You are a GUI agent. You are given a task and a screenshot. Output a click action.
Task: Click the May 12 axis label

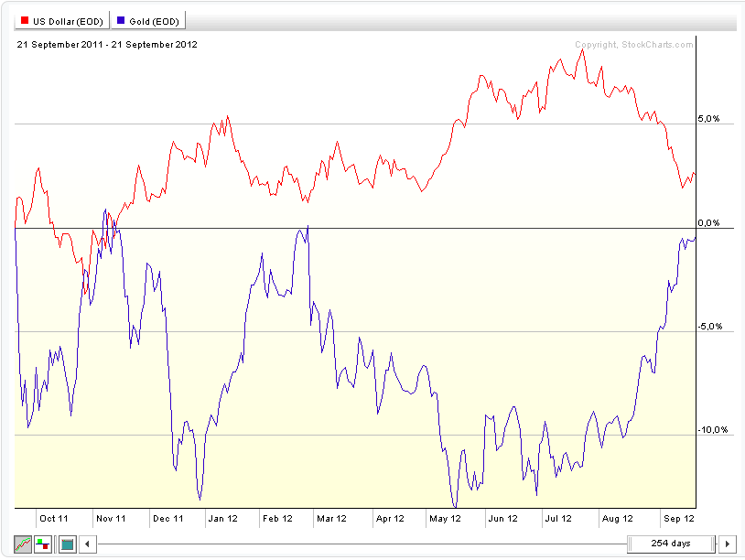point(445,519)
